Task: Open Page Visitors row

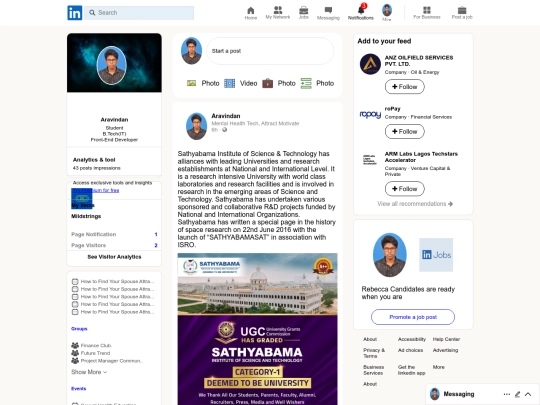Action: (114, 245)
